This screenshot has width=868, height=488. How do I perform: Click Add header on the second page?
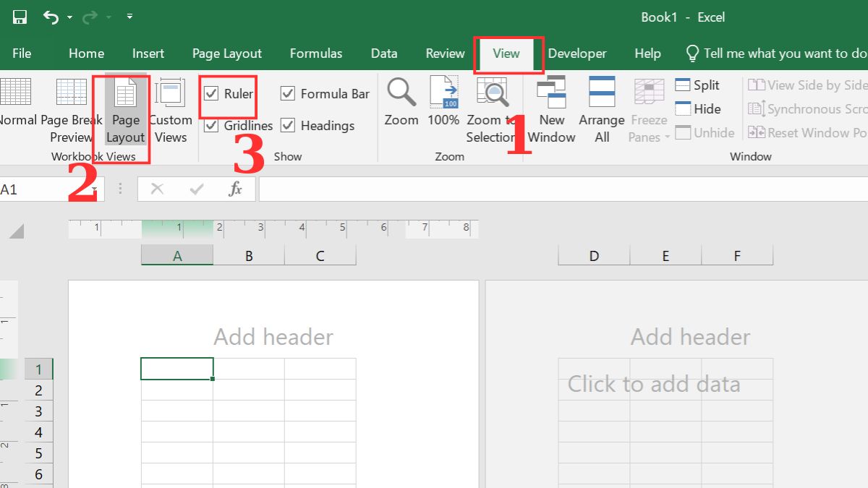tap(691, 337)
